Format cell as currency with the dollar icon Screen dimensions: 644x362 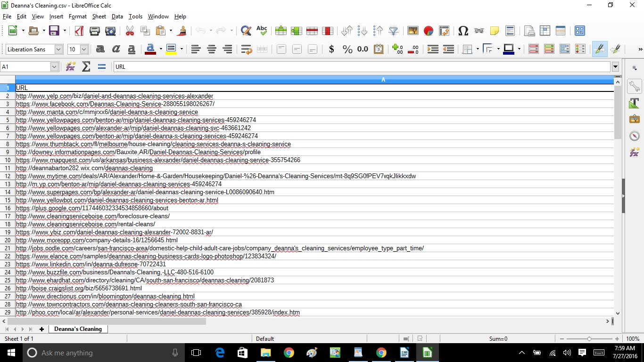tap(331, 49)
